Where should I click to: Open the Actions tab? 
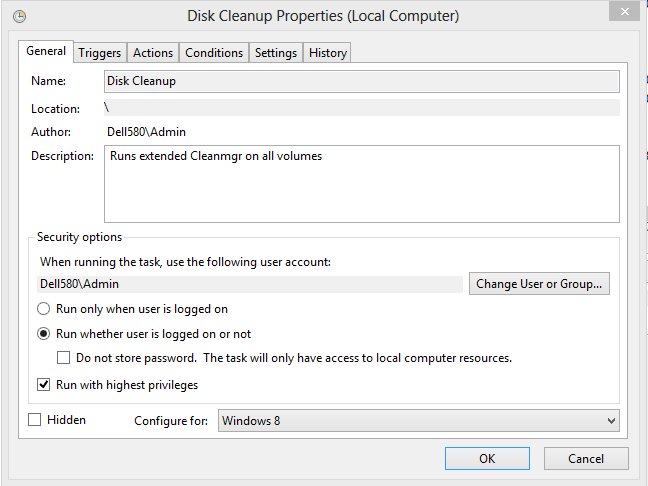click(153, 53)
